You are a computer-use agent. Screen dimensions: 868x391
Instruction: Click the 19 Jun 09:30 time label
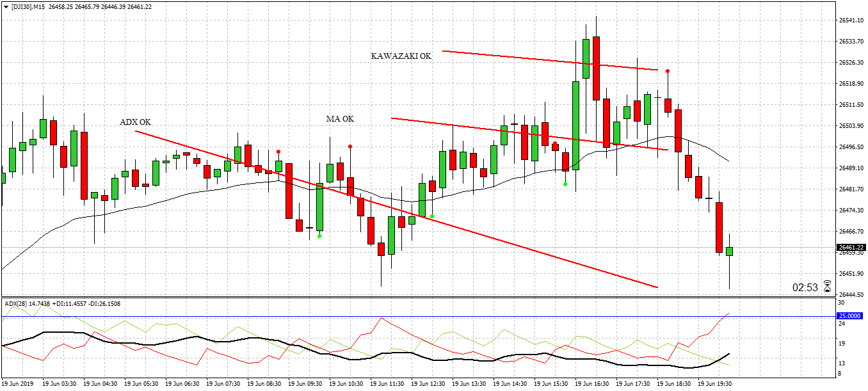(305, 384)
